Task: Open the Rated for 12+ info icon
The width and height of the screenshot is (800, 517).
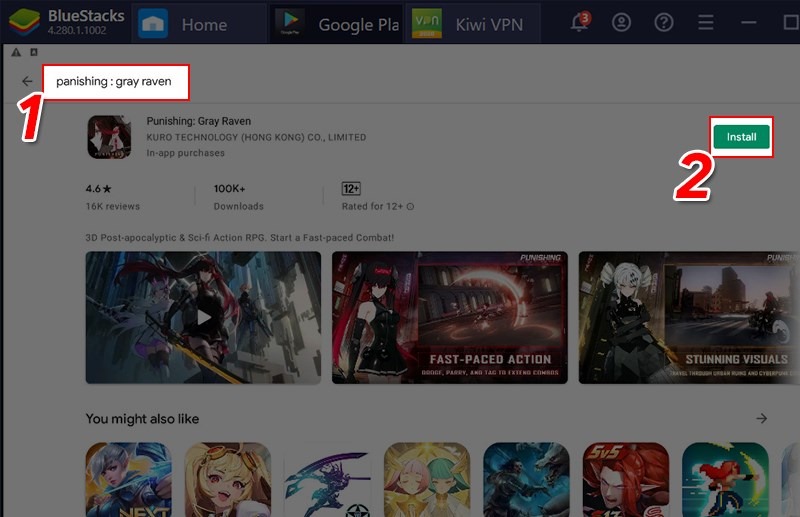Action: coord(411,207)
